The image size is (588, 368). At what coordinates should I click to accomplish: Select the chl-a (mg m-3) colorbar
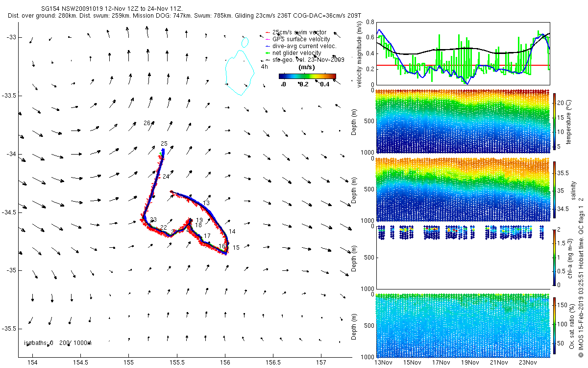click(x=555, y=257)
